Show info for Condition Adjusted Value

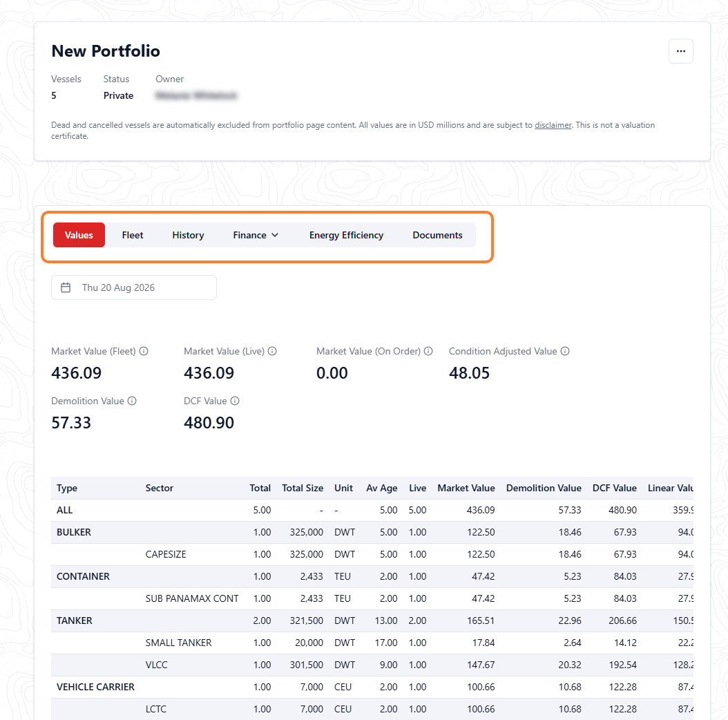pos(564,351)
